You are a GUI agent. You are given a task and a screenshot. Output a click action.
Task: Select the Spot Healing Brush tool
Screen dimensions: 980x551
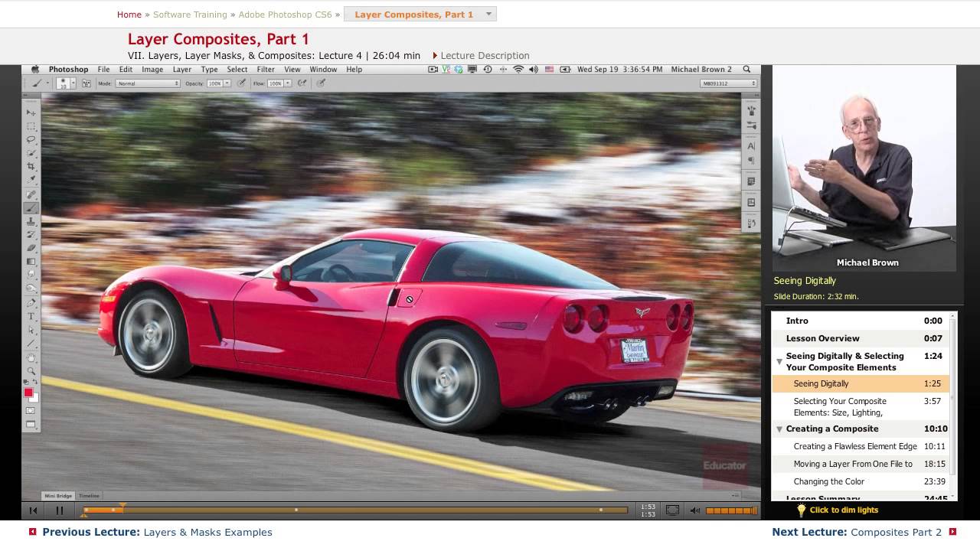[31, 194]
